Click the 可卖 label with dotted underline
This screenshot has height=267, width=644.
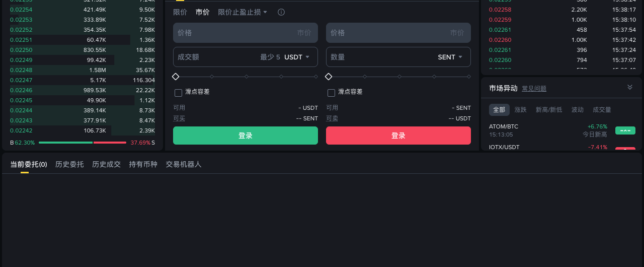332,118
